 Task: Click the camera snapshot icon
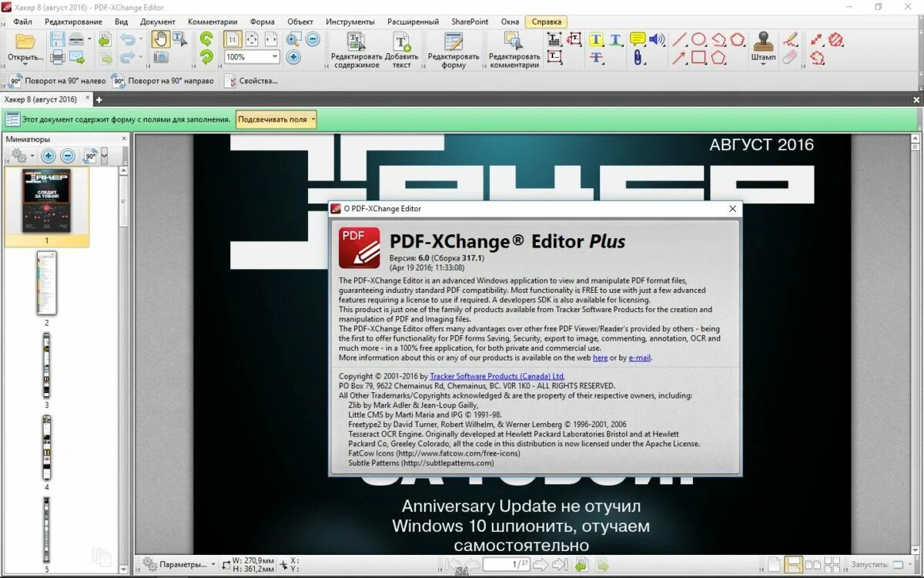[161, 57]
